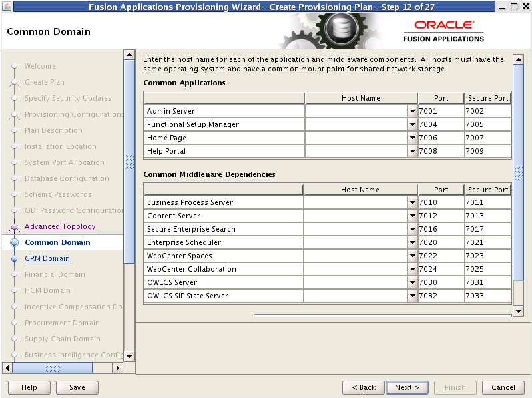Open the CRM Domain step link
This screenshot has height=398, width=532.
[47, 258]
